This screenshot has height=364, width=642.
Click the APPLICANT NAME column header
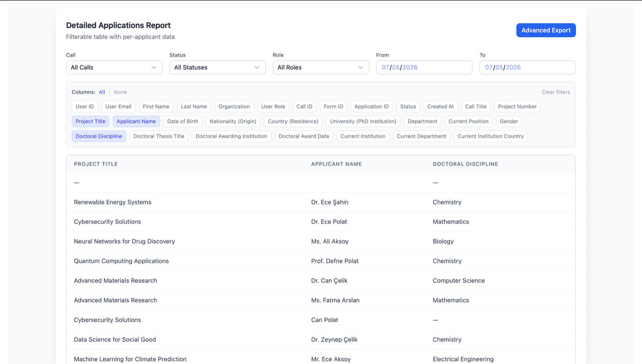337,164
